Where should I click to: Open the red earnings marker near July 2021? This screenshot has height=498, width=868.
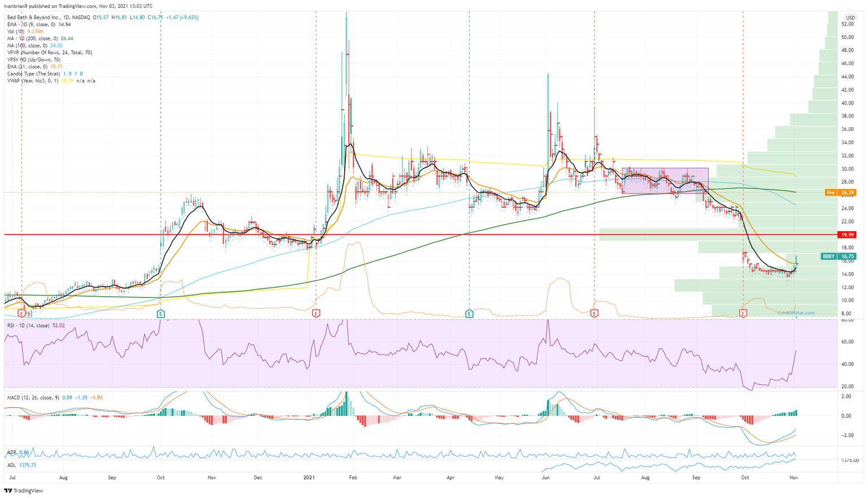594,313
